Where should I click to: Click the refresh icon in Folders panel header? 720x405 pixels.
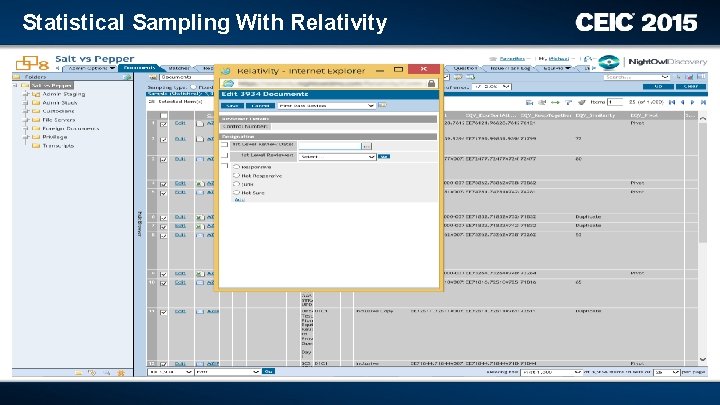pos(127,77)
